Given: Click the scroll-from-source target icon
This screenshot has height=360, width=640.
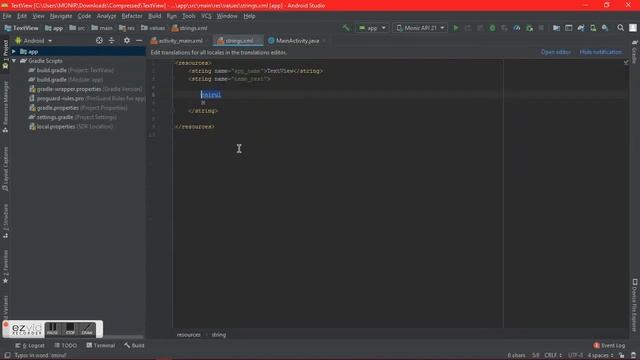Looking at the screenshot, I should (x=99, y=40).
